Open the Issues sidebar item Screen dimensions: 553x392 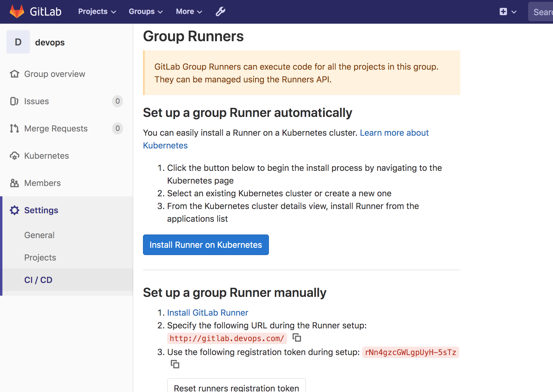36,101
